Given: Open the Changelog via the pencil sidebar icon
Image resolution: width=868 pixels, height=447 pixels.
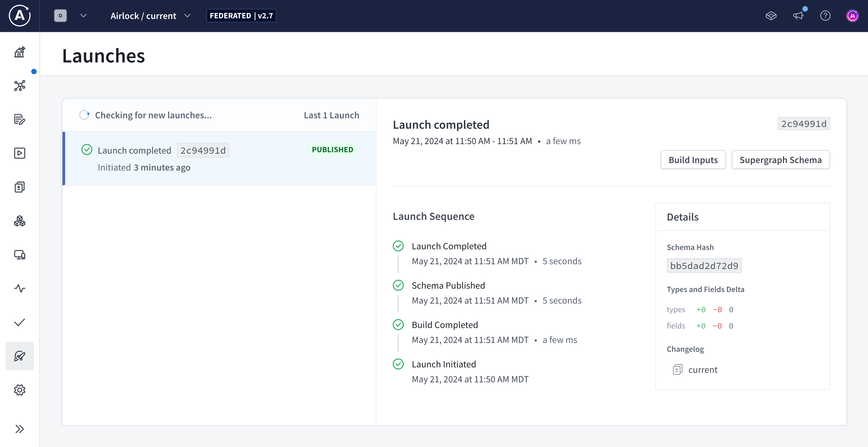Looking at the screenshot, I should pyautogui.click(x=19, y=120).
